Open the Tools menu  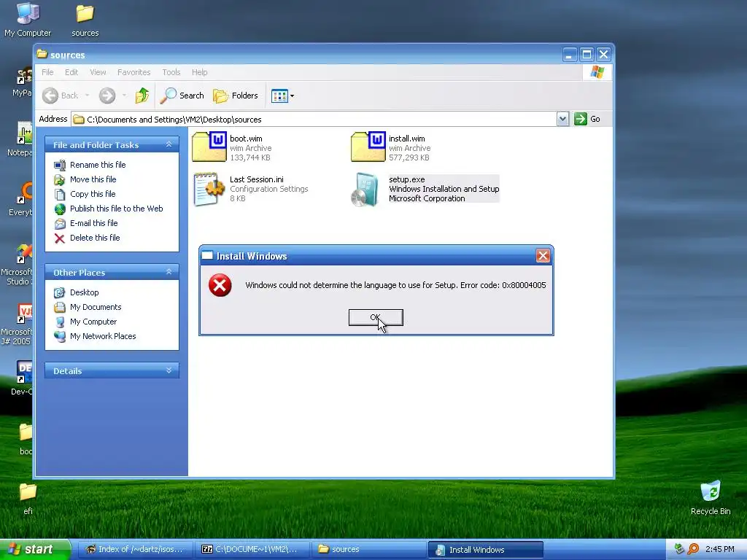pyautogui.click(x=171, y=72)
